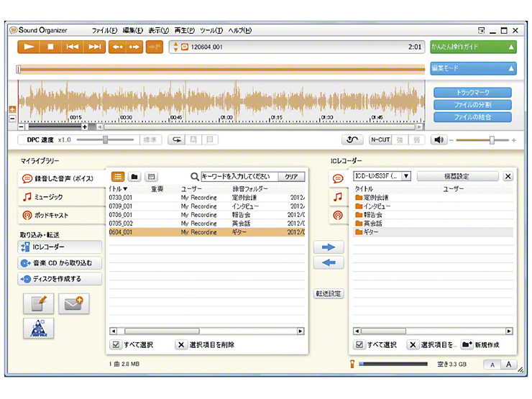Click the Stop playback button

point(50,47)
